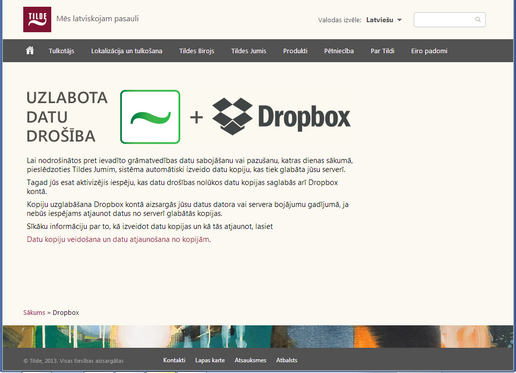Click the Mēs latviskojam pasauli tagline
The image size is (516, 373).
click(x=98, y=19)
